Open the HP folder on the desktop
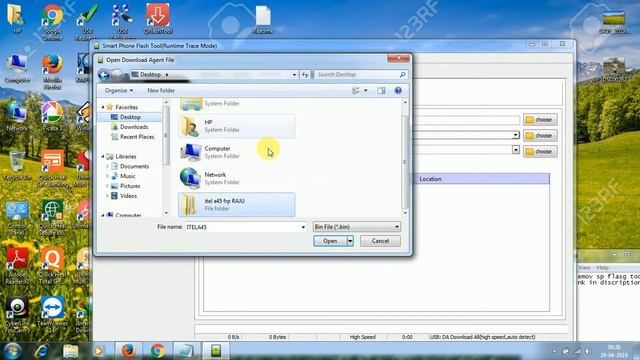The width and height of the screenshot is (640, 360). 17,18
